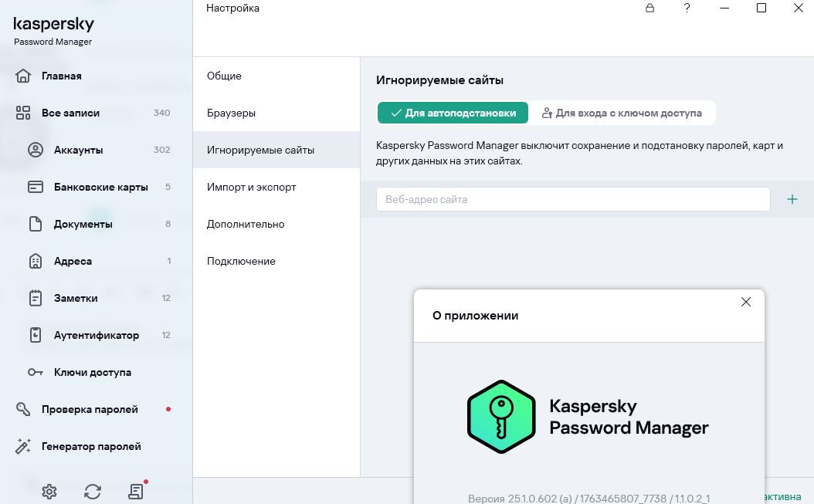The height and width of the screenshot is (504, 814).
Task: Click the Kaspersky Password Manager key logo
Action: (x=500, y=416)
